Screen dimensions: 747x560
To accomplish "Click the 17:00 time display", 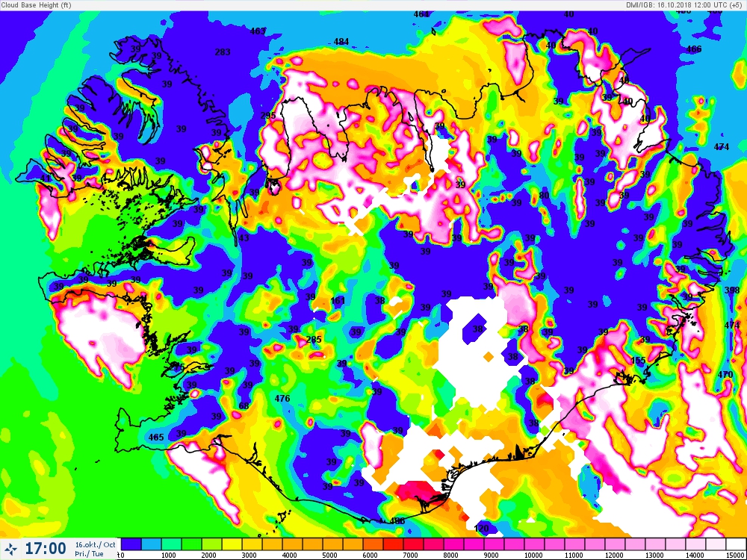I will pos(46,549).
